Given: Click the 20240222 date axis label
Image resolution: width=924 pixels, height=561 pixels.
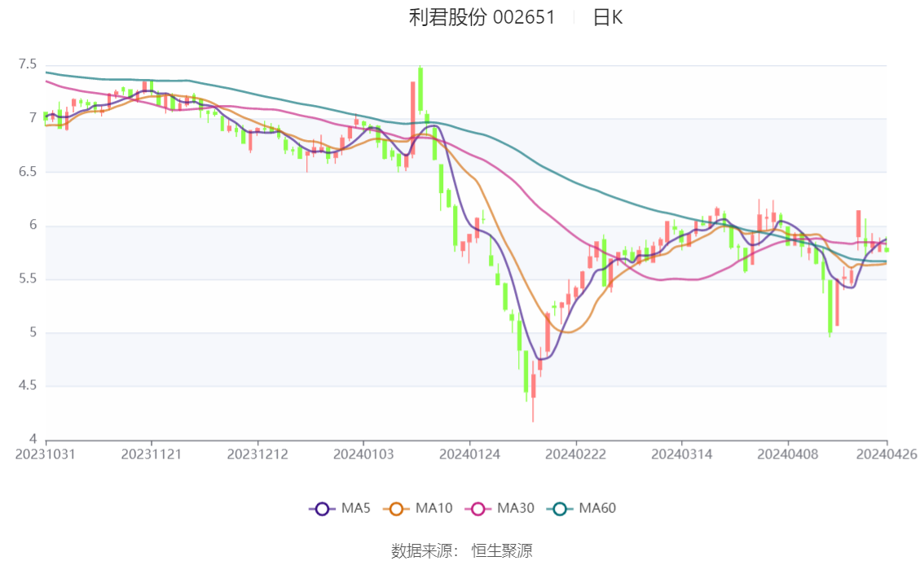Looking at the screenshot, I should [x=575, y=454].
